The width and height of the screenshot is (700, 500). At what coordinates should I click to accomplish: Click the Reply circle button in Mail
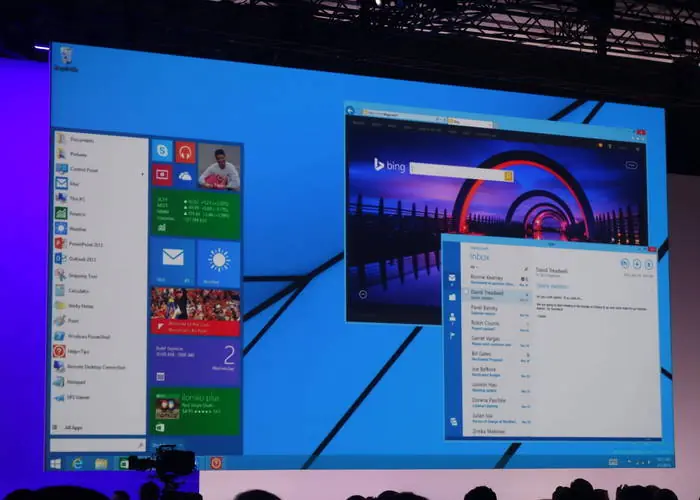pyautogui.click(x=625, y=263)
